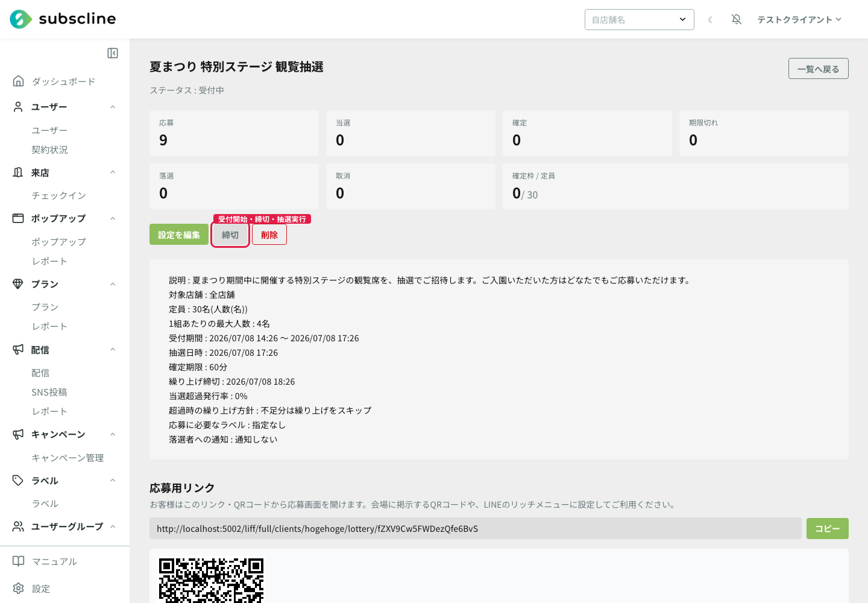Click the 設定 gear icon
The height and width of the screenshot is (603, 868).
[19, 589]
